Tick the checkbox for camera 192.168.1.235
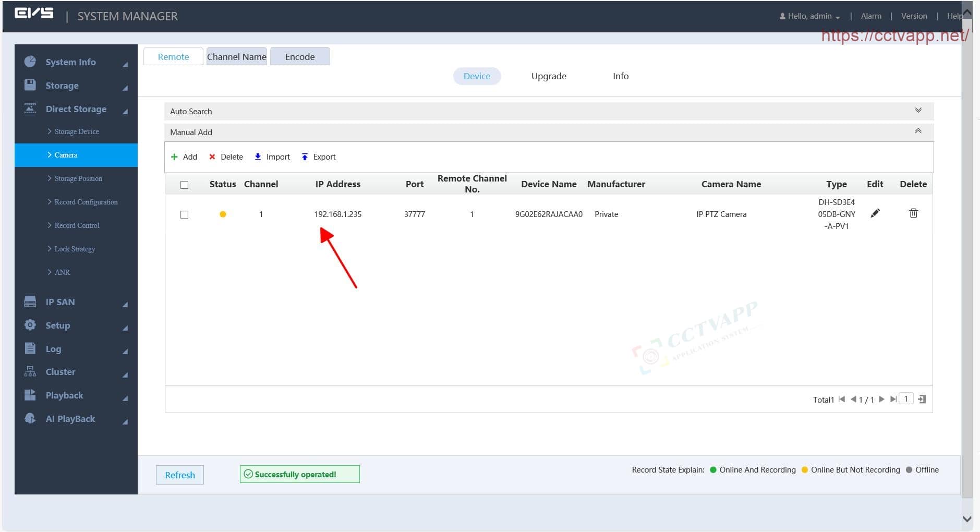The image size is (980, 532). [184, 214]
